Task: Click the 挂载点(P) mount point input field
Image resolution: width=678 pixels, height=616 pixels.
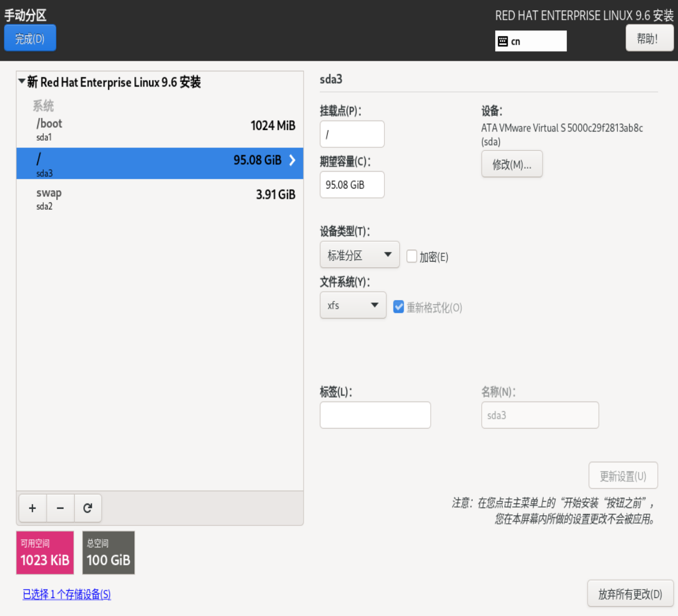Action: [352, 134]
